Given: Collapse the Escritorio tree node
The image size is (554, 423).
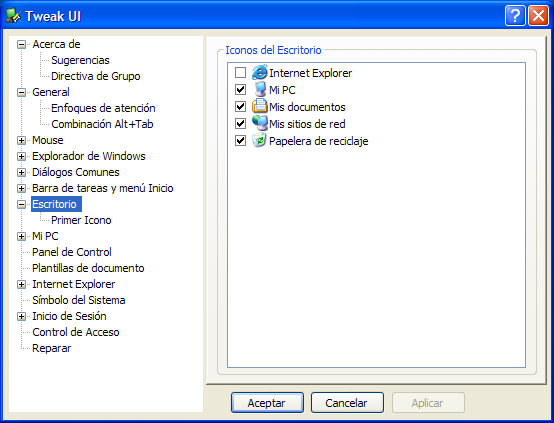Looking at the screenshot, I should (x=22, y=204).
